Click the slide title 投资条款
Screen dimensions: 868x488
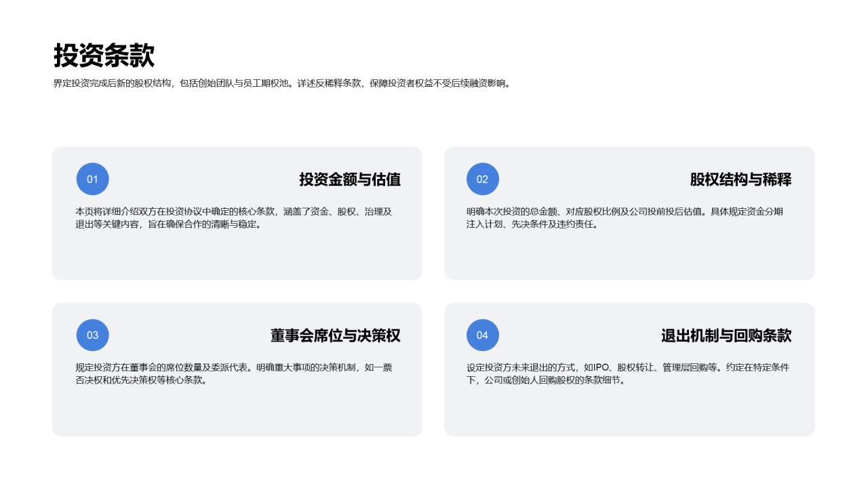pos(104,56)
